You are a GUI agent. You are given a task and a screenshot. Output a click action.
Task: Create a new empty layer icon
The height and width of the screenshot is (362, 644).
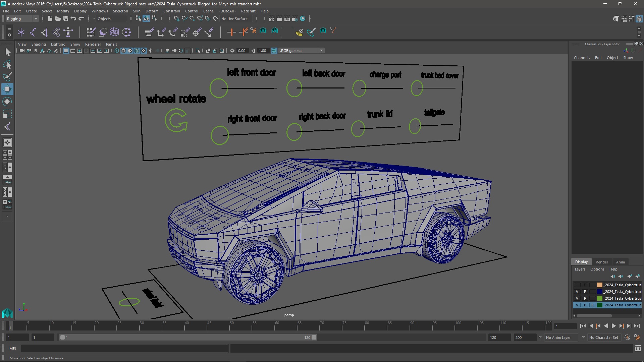(x=630, y=276)
